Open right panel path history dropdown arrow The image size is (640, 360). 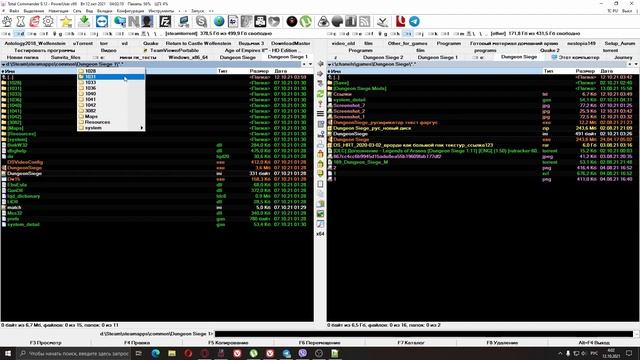tap(636, 64)
